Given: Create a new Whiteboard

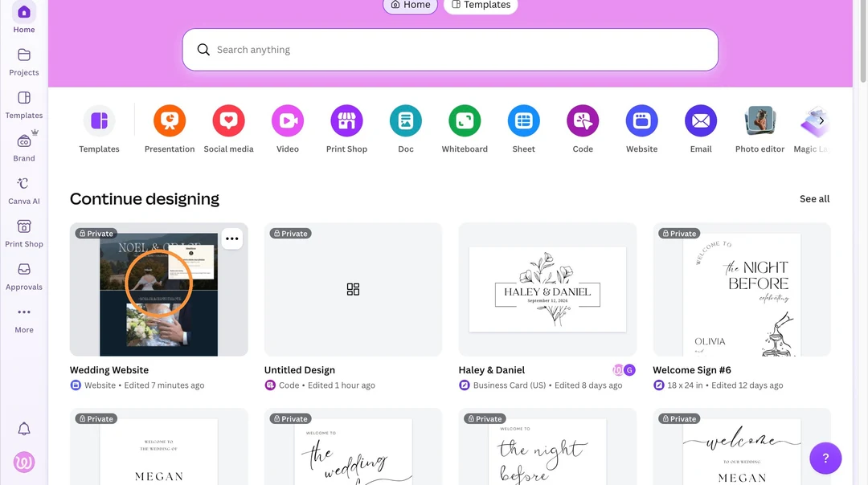Looking at the screenshot, I should pyautogui.click(x=465, y=120).
